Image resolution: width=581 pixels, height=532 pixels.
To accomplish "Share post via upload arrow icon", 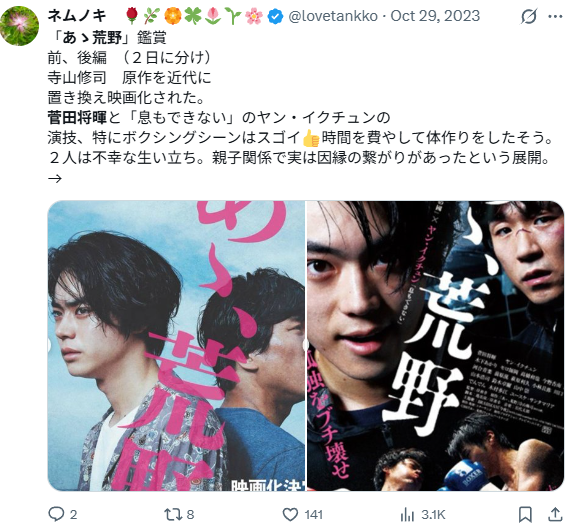I will point(555,514).
